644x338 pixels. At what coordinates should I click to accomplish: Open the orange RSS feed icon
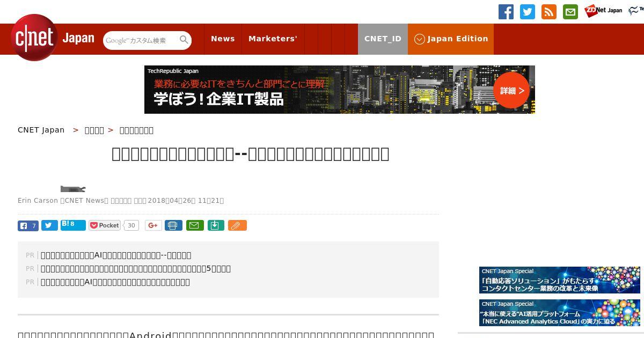(x=549, y=12)
